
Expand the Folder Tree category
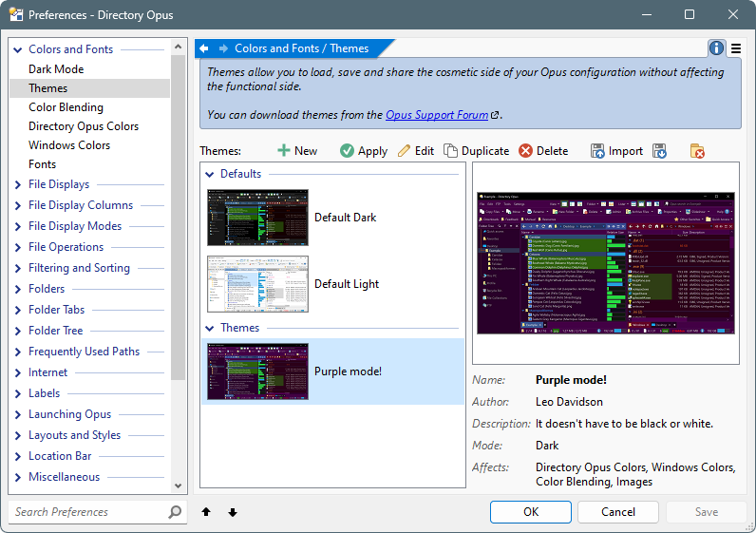18,331
